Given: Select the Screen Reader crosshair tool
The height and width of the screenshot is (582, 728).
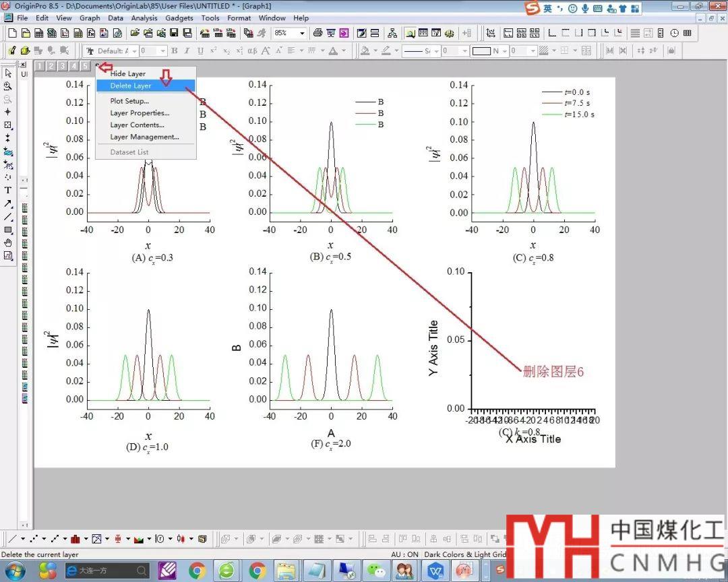Looking at the screenshot, I should (x=8, y=112).
